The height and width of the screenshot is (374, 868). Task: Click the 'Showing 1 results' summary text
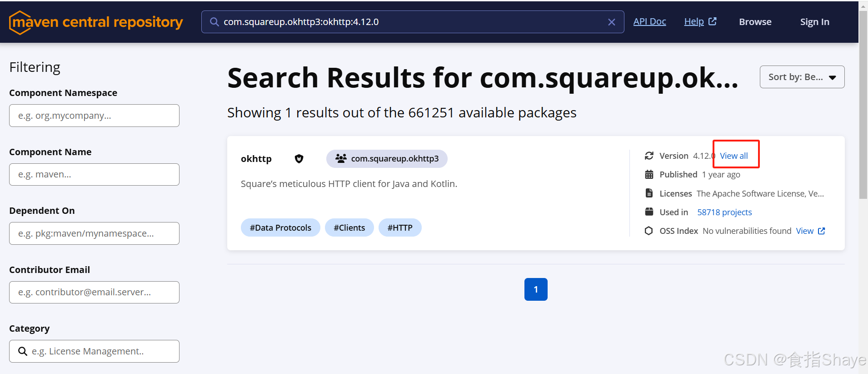(x=402, y=112)
